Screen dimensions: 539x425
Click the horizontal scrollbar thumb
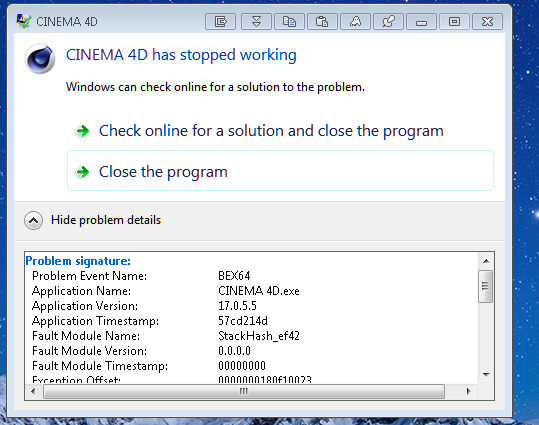244,391
